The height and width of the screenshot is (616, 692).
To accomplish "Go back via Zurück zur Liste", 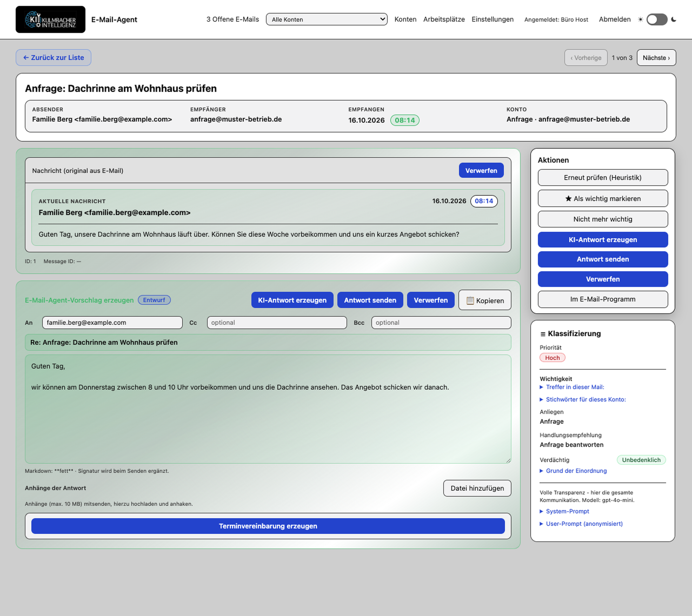I will coord(54,58).
